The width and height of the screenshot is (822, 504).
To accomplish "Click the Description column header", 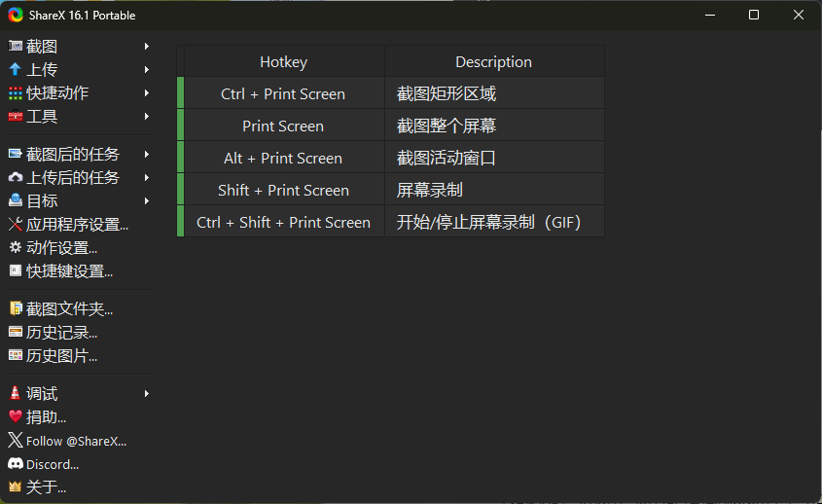I will coord(493,62).
